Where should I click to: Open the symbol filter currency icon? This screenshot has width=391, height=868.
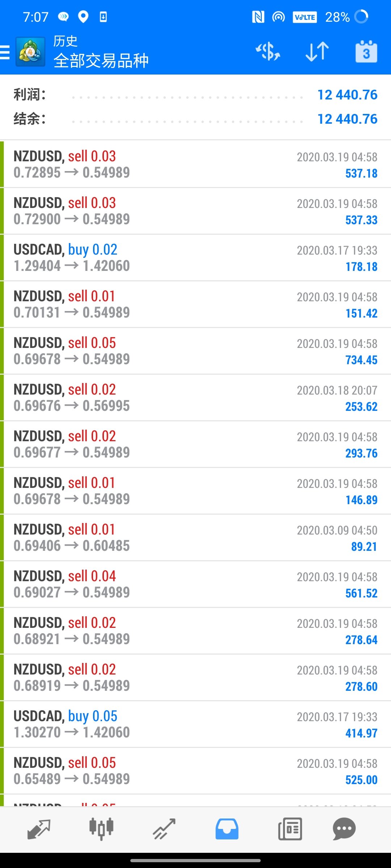pos(268,52)
